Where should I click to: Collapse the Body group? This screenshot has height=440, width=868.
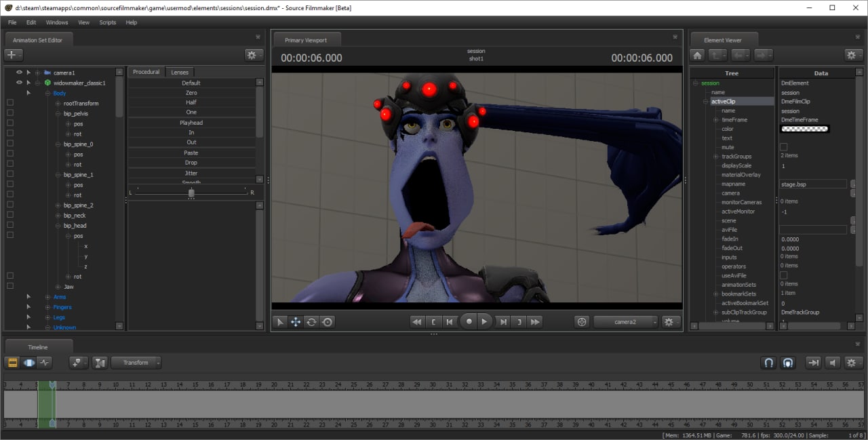click(48, 93)
